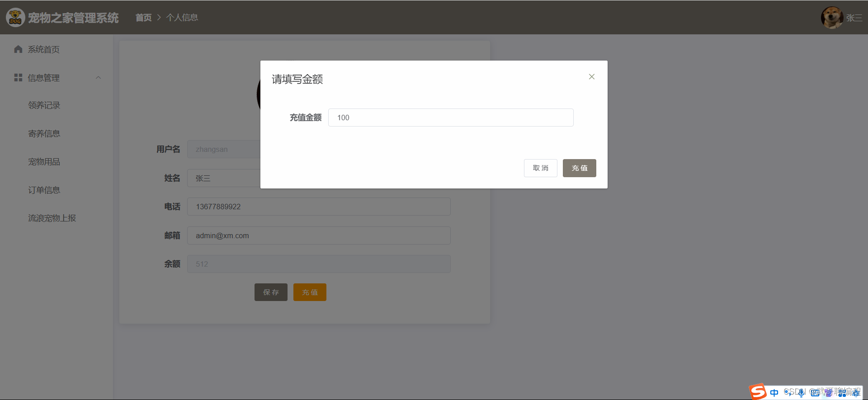Screen dimensions: 868x400
Task: Click the keyboard icon in IME toolbar
Action: [x=815, y=393]
